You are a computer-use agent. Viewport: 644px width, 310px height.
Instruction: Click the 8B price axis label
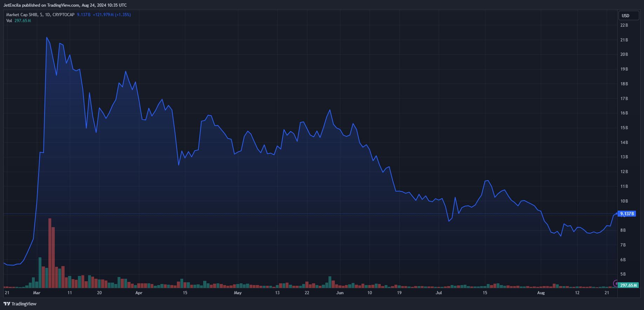pos(623,230)
